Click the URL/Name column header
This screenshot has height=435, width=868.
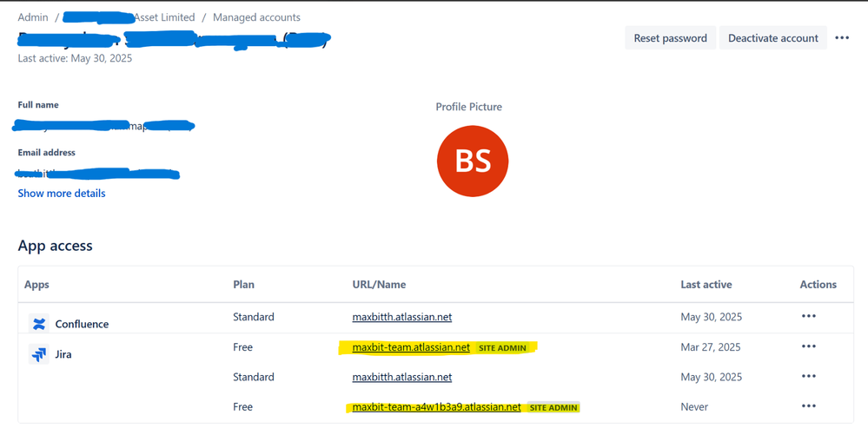[379, 285]
